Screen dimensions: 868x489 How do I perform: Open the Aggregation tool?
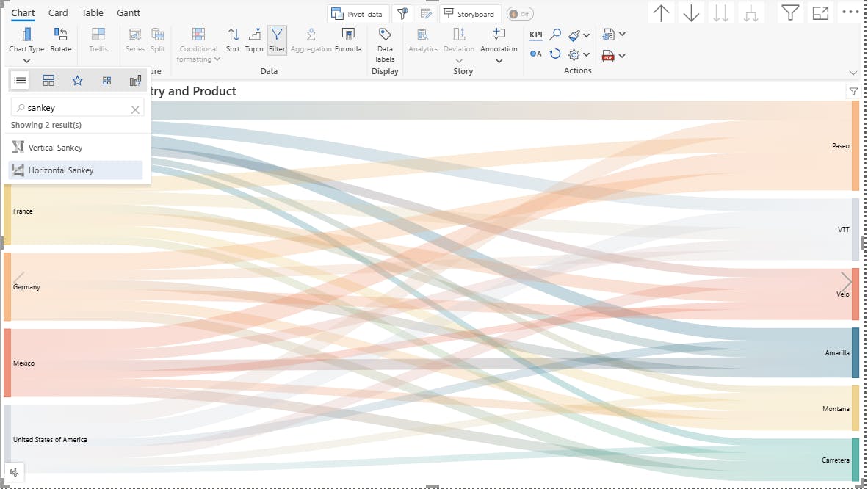pos(311,40)
